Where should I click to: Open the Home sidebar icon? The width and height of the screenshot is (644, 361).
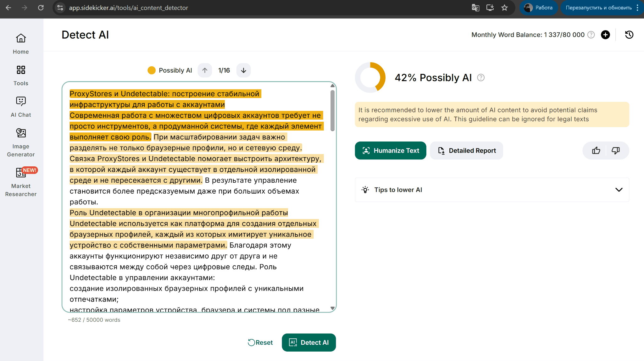click(x=21, y=39)
